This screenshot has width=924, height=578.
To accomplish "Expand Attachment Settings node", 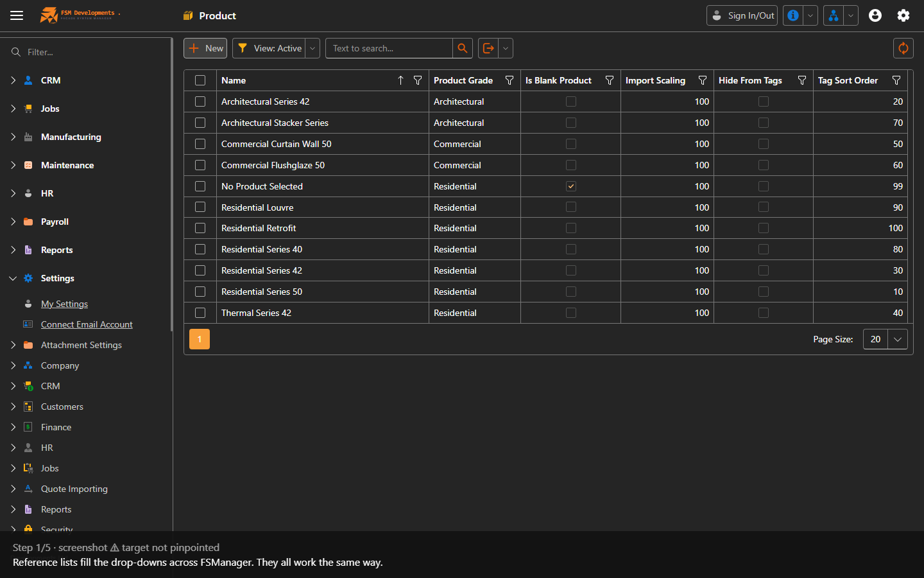I will pyautogui.click(x=13, y=345).
